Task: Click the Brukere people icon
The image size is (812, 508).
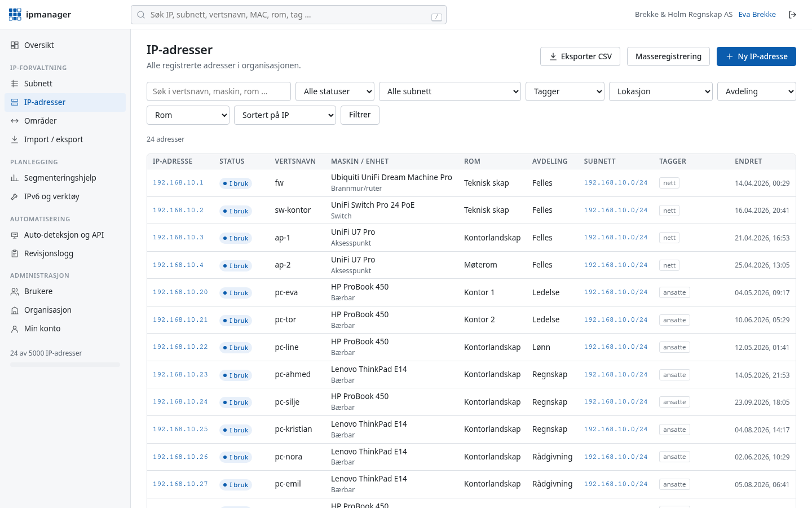Action: coord(15,291)
